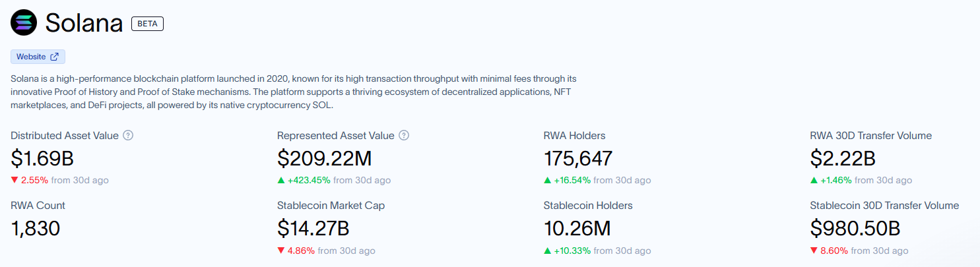Click green up arrow beside +423.45%
The image size is (980, 267).
click(x=281, y=180)
